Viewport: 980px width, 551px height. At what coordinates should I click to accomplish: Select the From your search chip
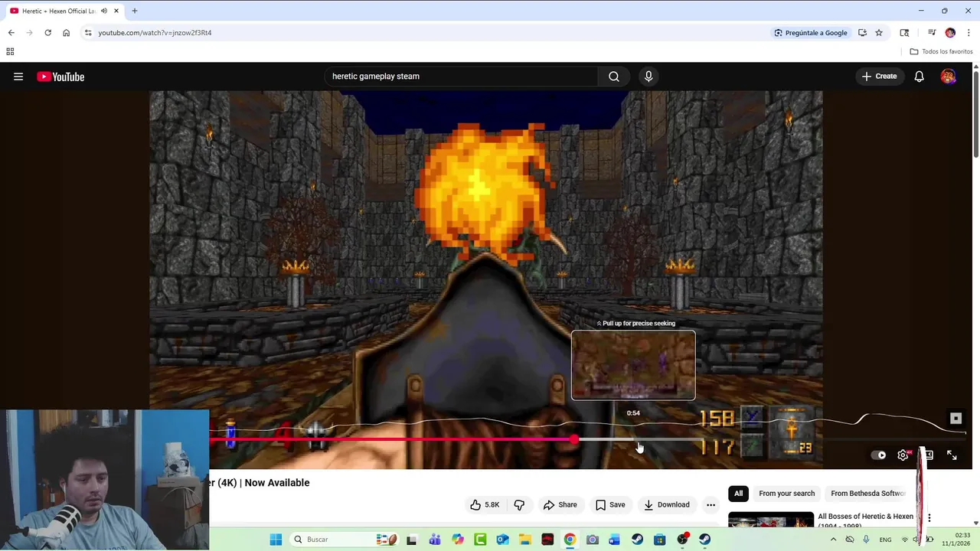pos(786,494)
